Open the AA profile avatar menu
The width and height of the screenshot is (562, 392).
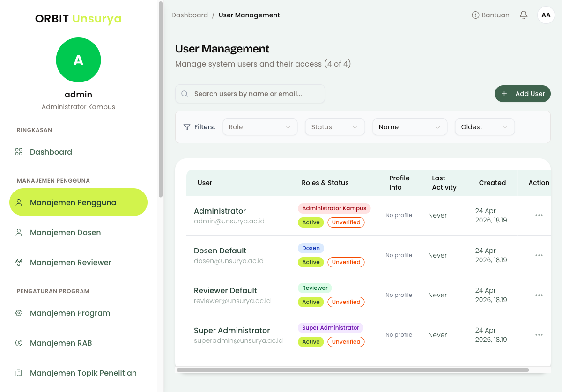pos(546,15)
